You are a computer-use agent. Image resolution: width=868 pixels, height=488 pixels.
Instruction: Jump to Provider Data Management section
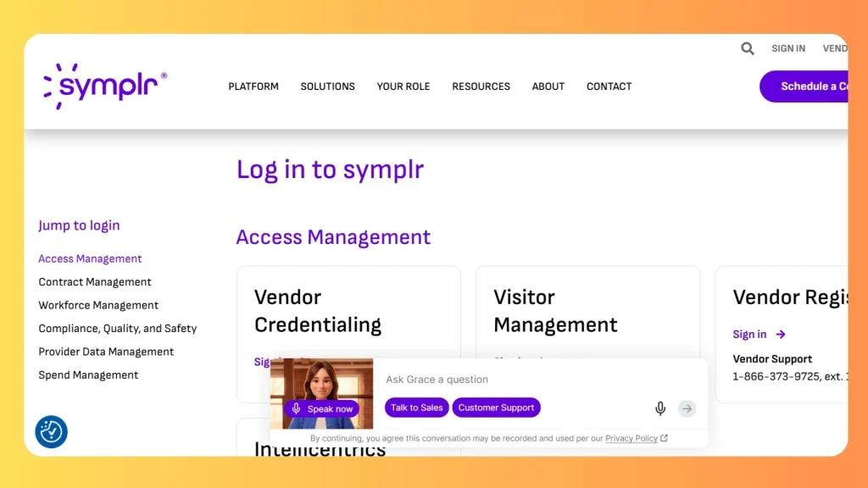[106, 352]
